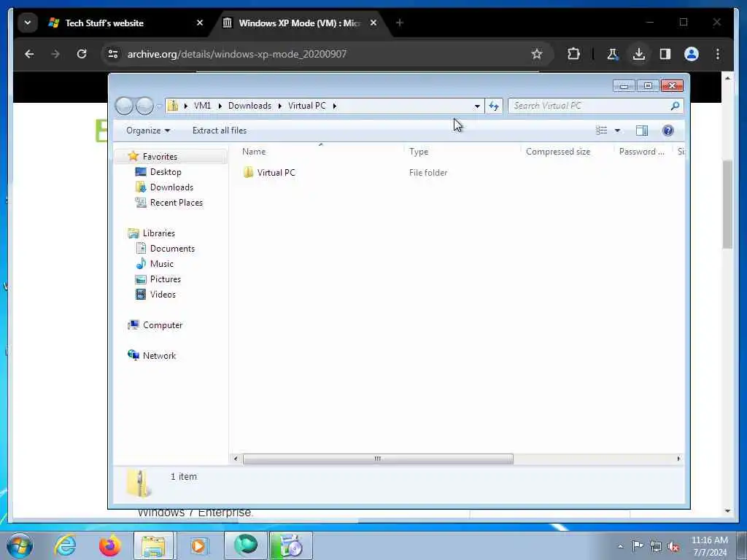Click the archive.org address bar URL
Image resolution: width=747 pixels, height=560 pixels.
(237, 54)
